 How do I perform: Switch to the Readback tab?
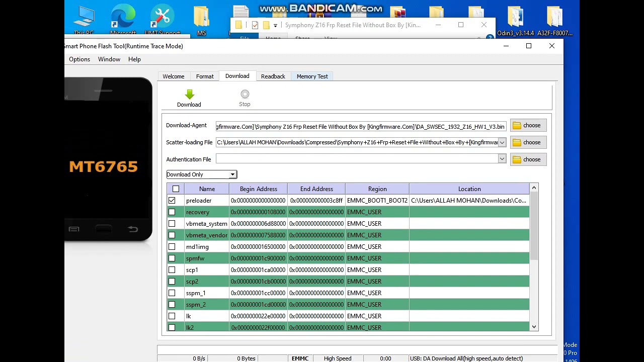(x=273, y=76)
